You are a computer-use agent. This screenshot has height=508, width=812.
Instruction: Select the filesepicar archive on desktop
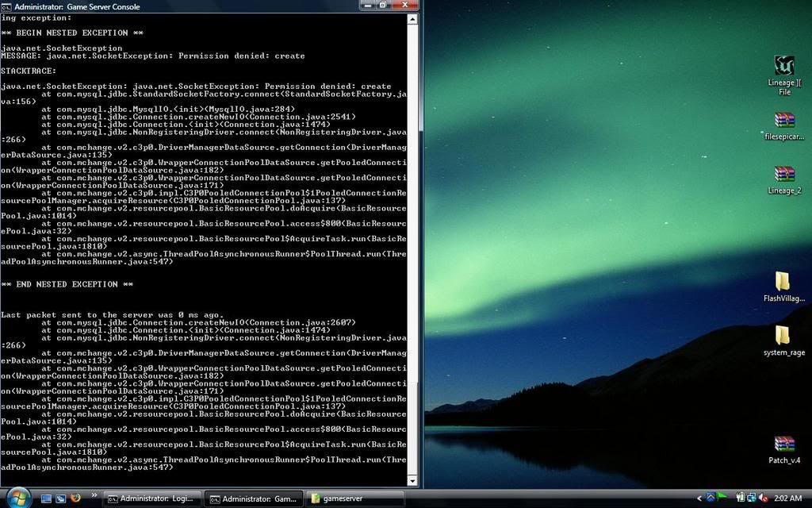click(783, 121)
